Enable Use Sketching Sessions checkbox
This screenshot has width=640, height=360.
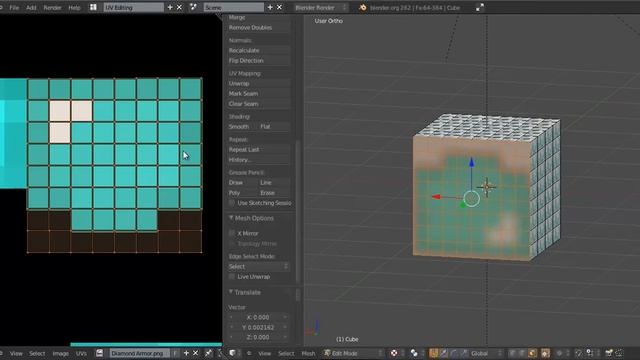pos(232,203)
